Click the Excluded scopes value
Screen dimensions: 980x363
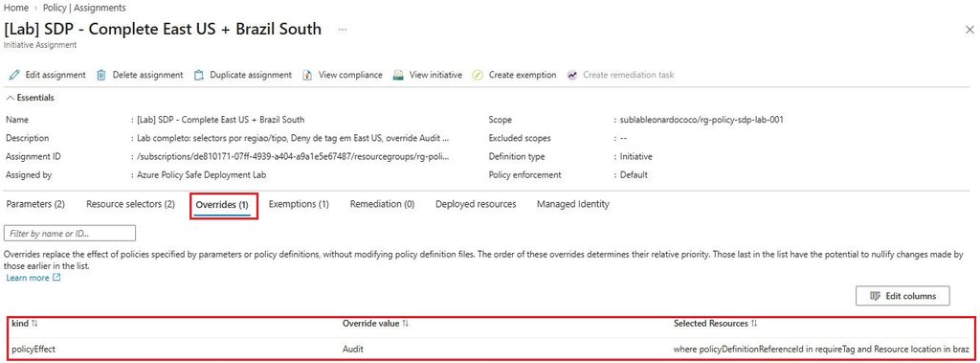pyautogui.click(x=624, y=138)
